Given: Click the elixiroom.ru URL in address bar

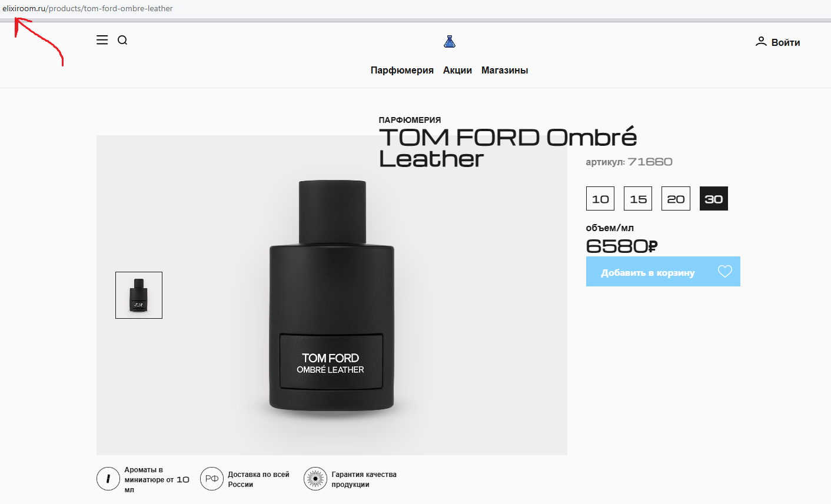Looking at the screenshot, I should pyautogui.click(x=24, y=9).
